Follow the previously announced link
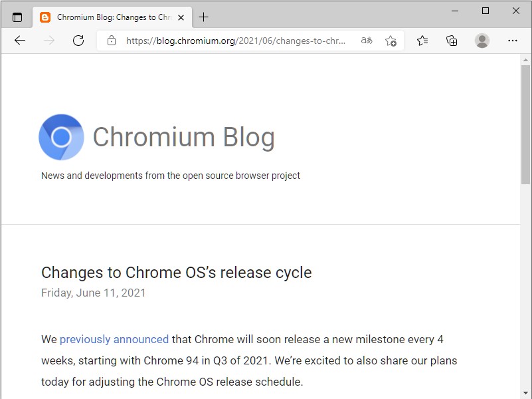 pyautogui.click(x=114, y=339)
